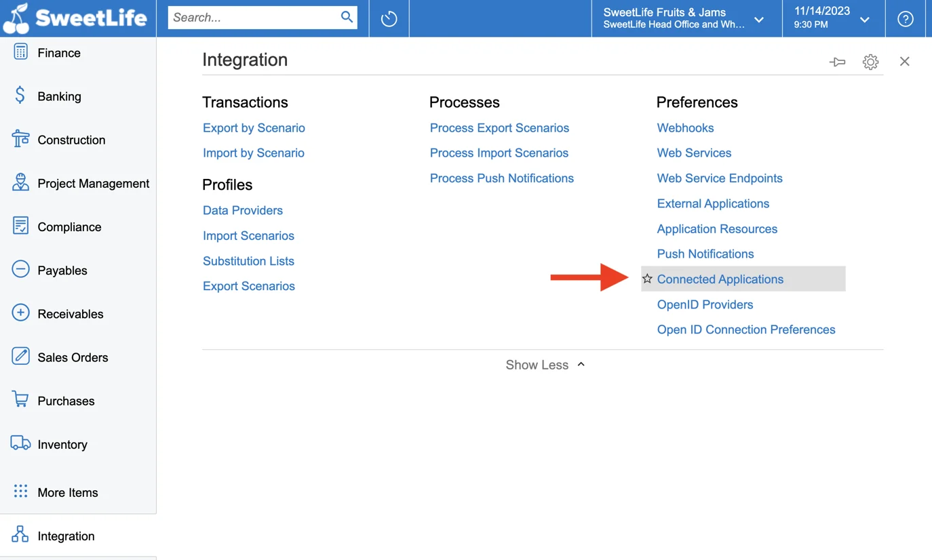Open the Web Service Endpoints link
The height and width of the screenshot is (560, 932).
[x=720, y=178]
